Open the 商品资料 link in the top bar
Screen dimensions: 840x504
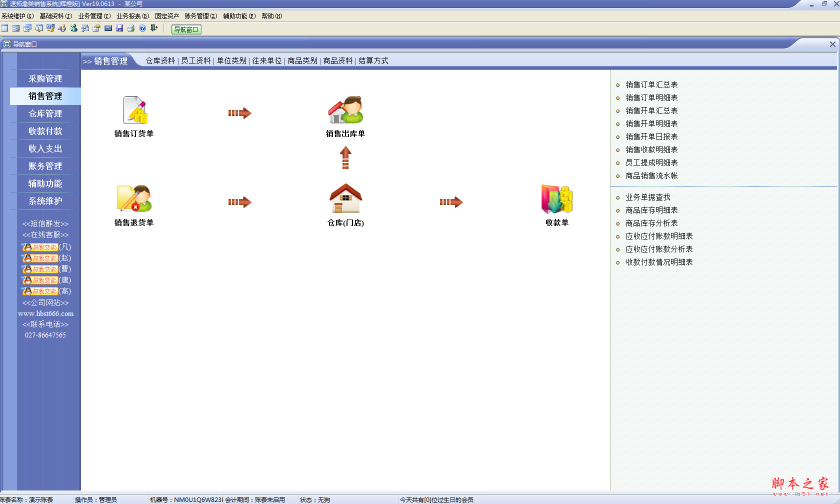pyautogui.click(x=338, y=60)
